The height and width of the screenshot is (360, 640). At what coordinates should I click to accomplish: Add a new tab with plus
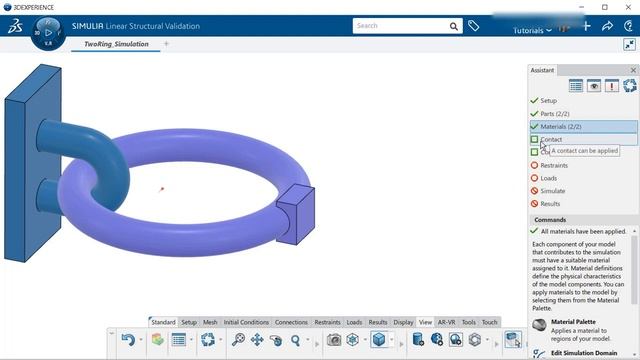(x=166, y=44)
